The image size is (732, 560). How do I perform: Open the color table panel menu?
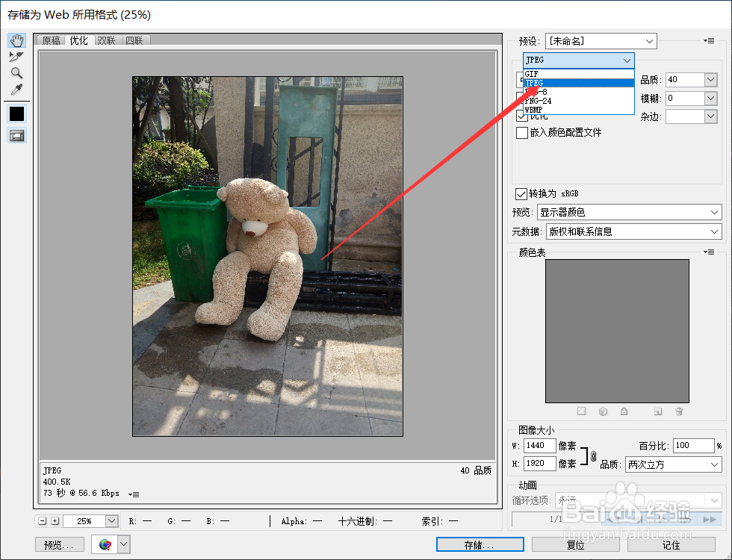click(x=709, y=252)
